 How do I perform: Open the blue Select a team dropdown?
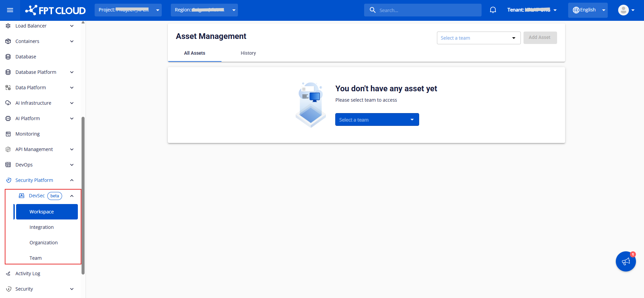click(x=377, y=119)
